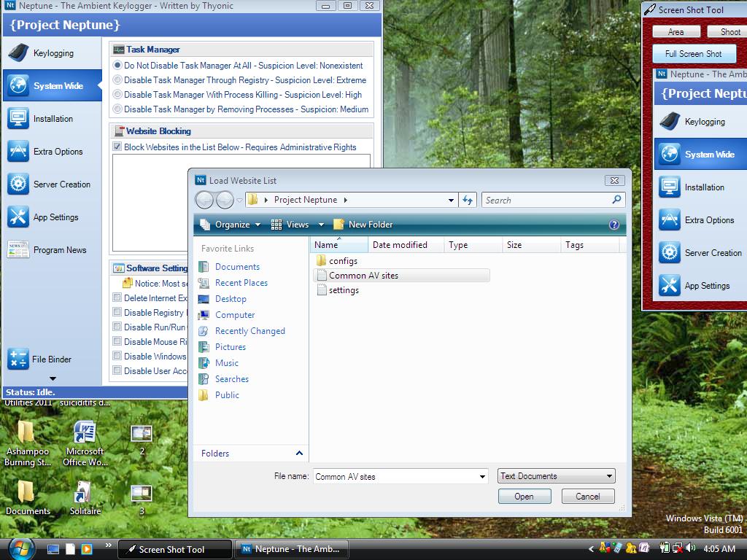Screen dimensions: 747x560
Task: Select the Common AV sites file
Action: (x=402, y=275)
